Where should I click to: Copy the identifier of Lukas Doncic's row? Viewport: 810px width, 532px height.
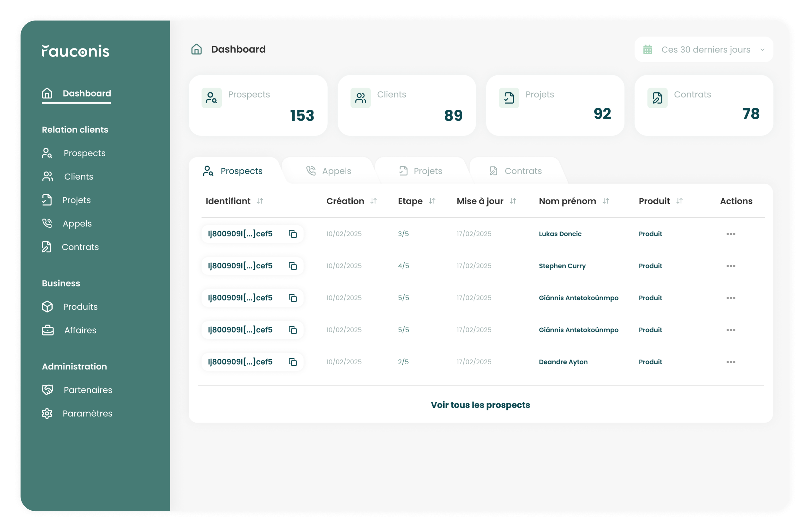[293, 234]
